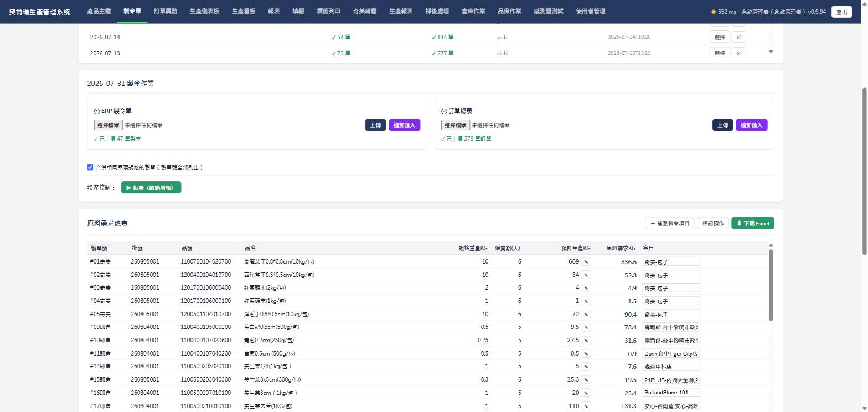Screen dimensions: 868x412
Task: Edit planned production KG for row #09即食
Action: 586,327
